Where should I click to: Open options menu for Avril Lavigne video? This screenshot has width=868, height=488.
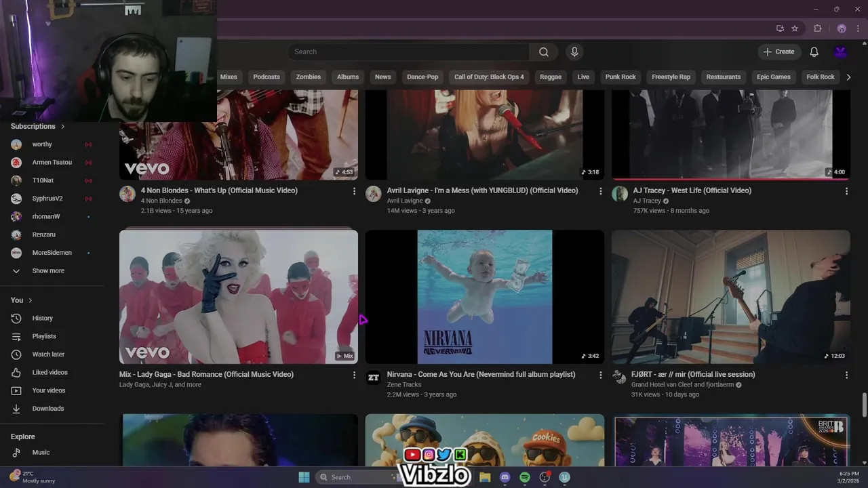600,191
